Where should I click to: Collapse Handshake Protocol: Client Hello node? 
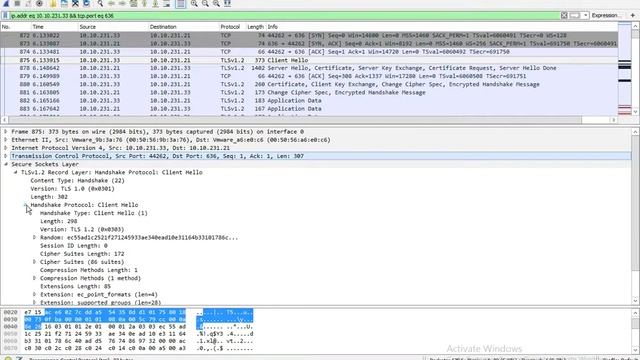(25, 205)
